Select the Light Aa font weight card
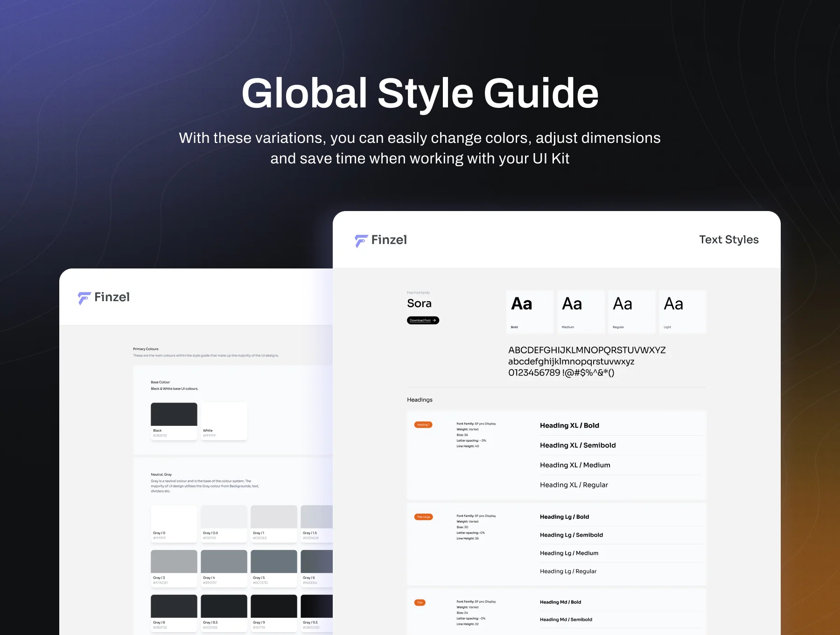The width and height of the screenshot is (840, 635). [683, 311]
